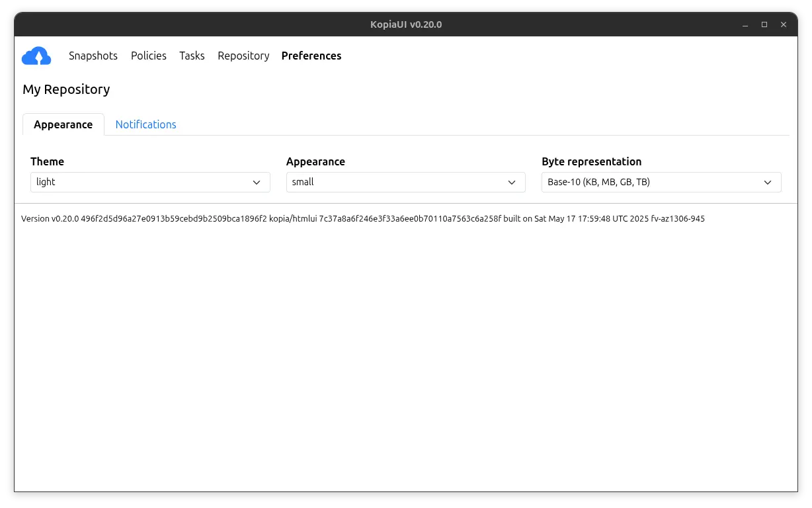This screenshot has height=508, width=812.
Task: Click the Theme field label
Action: [x=47, y=161]
